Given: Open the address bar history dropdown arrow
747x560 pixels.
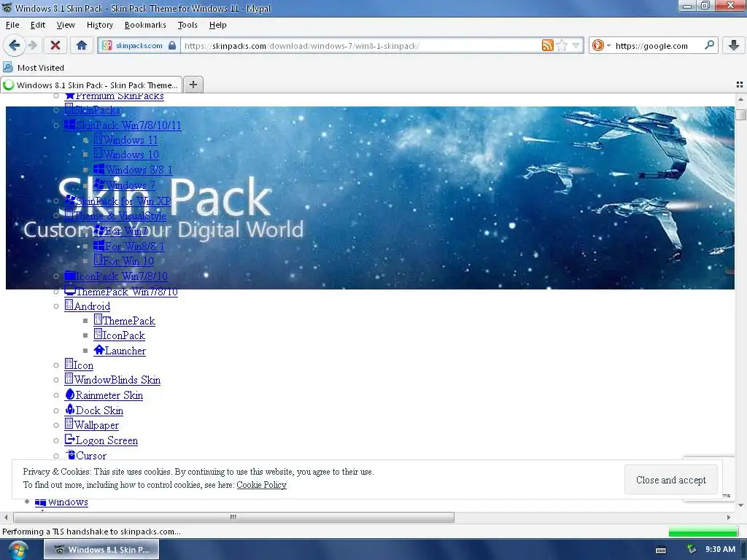Looking at the screenshot, I should (x=576, y=46).
